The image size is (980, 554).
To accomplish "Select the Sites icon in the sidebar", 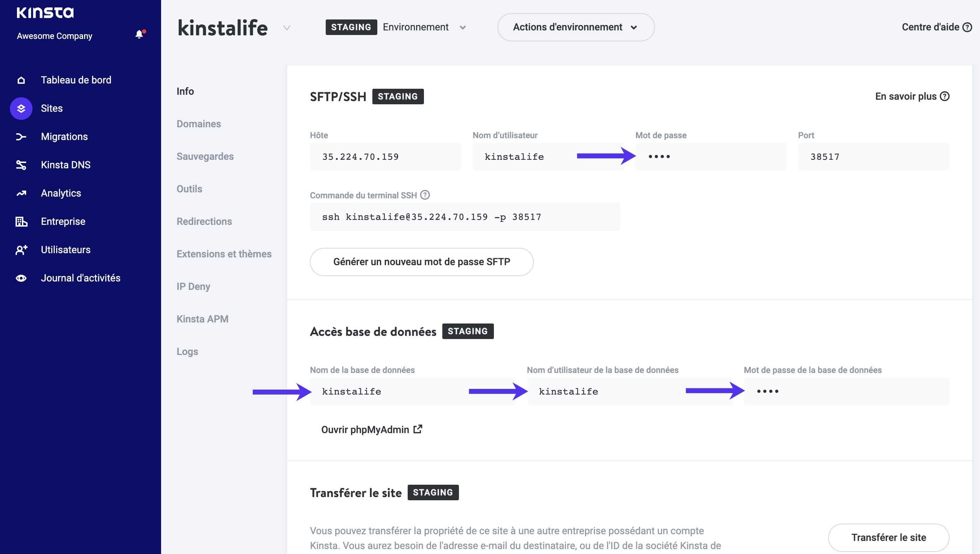I will click(x=21, y=108).
